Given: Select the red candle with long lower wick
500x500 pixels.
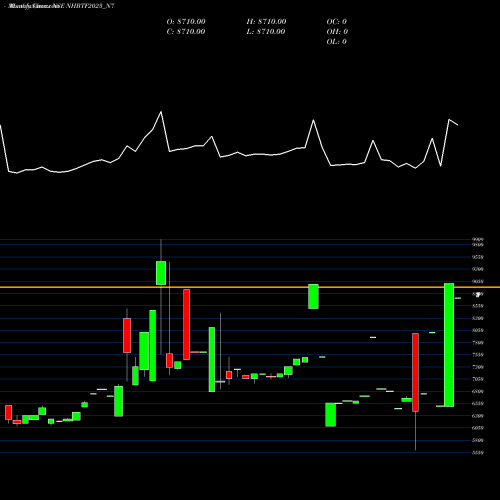Looking at the screenshot, I should [415, 372].
